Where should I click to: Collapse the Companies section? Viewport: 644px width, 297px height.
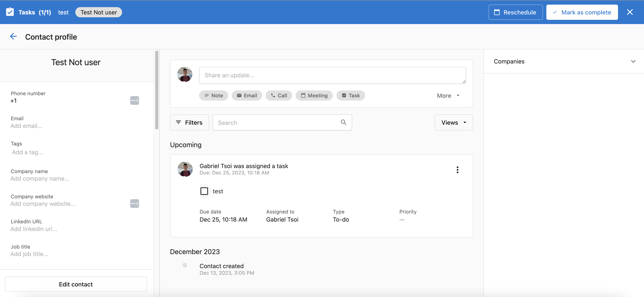tap(633, 61)
